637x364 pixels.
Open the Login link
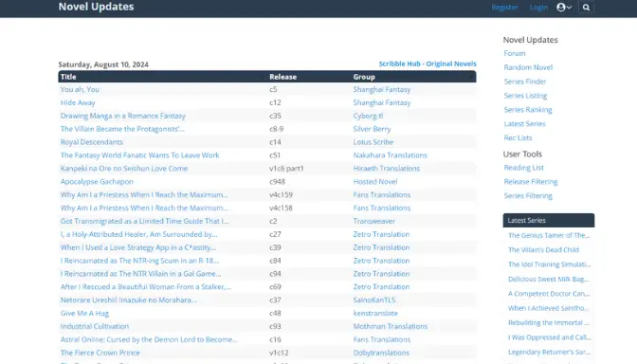coord(538,8)
